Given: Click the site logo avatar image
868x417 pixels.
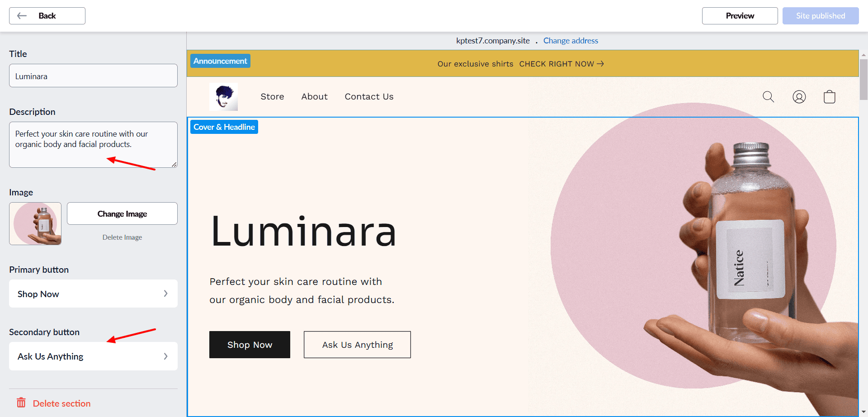Looking at the screenshot, I should (223, 97).
